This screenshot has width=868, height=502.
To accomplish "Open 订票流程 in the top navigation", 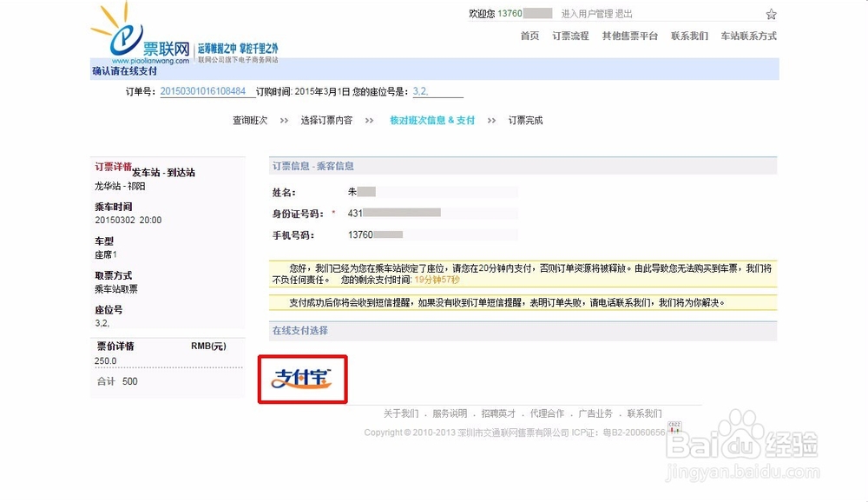I will 570,36.
